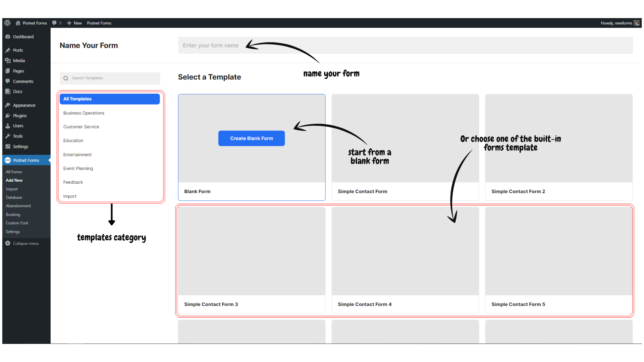Filter by Event Planning category
The width and height of the screenshot is (644, 362).
click(78, 168)
